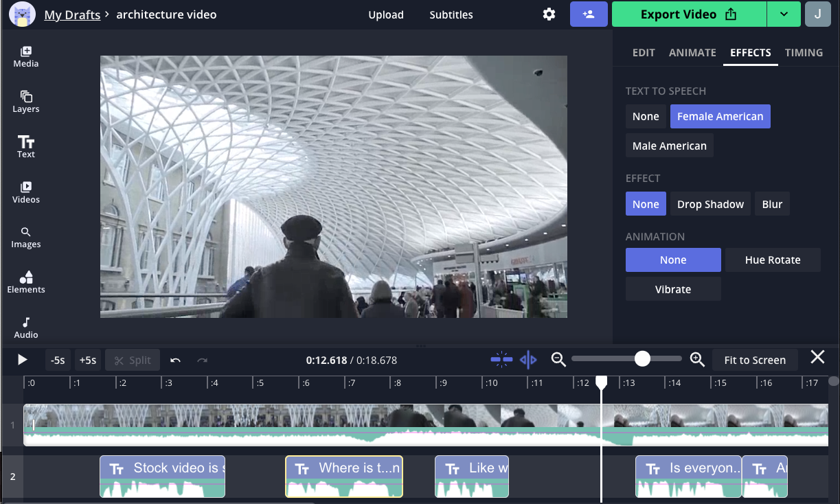Zoom out the timeline with magnifier icon

coord(558,359)
